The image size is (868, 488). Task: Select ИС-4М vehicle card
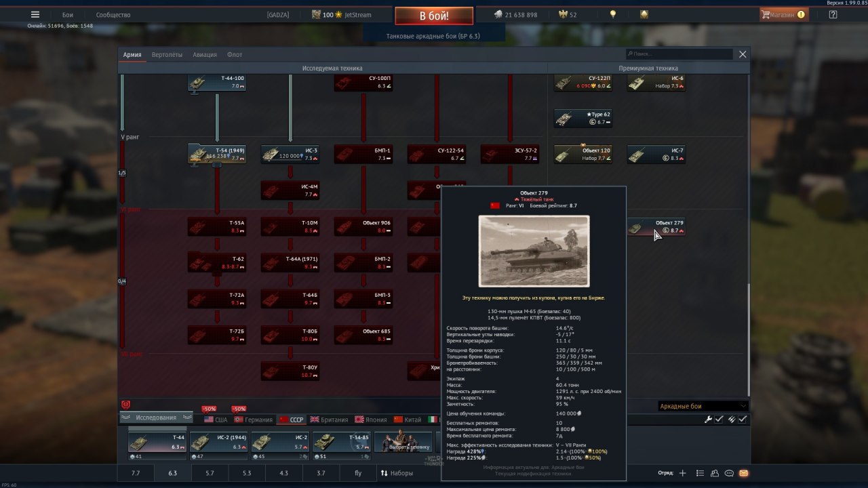click(x=290, y=190)
